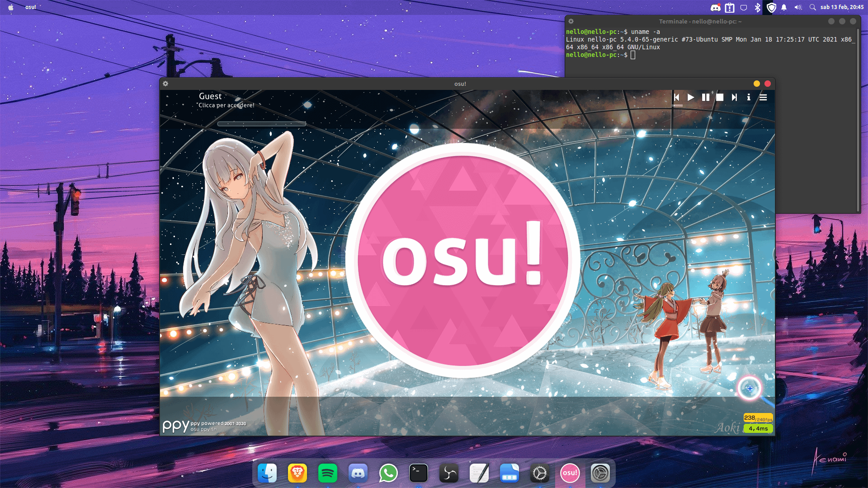Open Terminal from the dock

(419, 473)
